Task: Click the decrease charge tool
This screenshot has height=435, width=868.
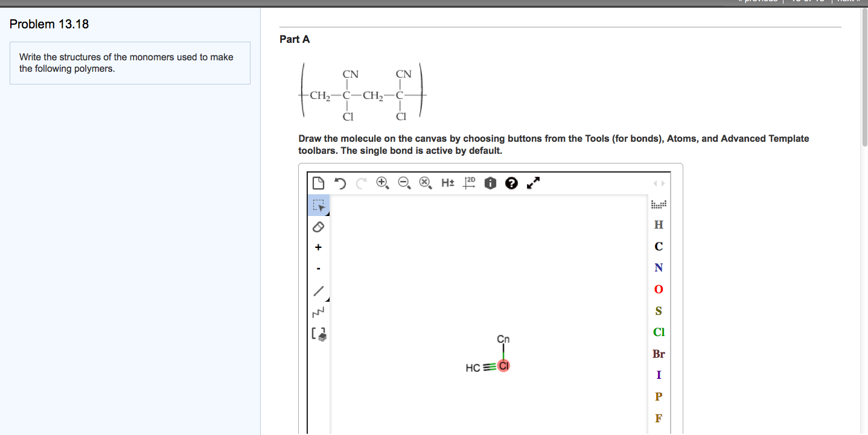Action: click(319, 267)
